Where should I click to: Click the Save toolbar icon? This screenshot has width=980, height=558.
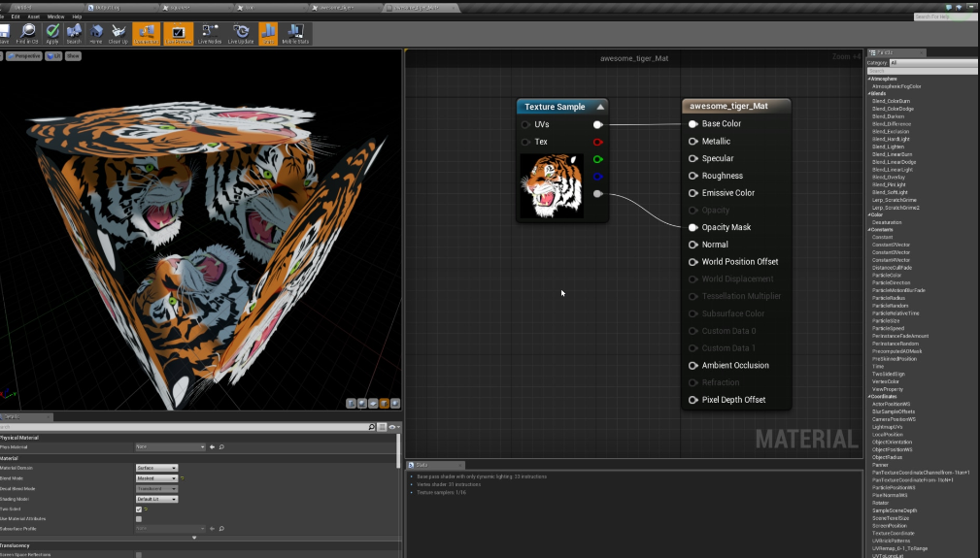(x=4, y=34)
